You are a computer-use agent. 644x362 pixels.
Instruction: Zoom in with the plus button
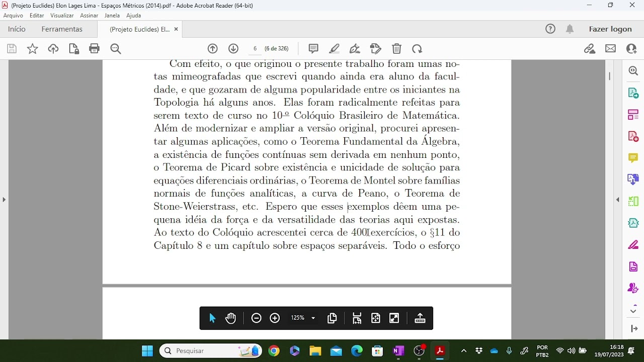[x=275, y=318]
